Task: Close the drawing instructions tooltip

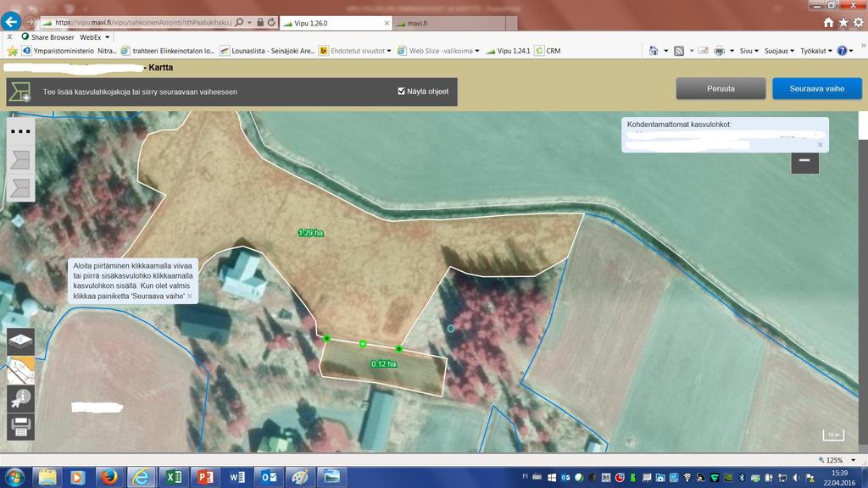Action: [190, 296]
